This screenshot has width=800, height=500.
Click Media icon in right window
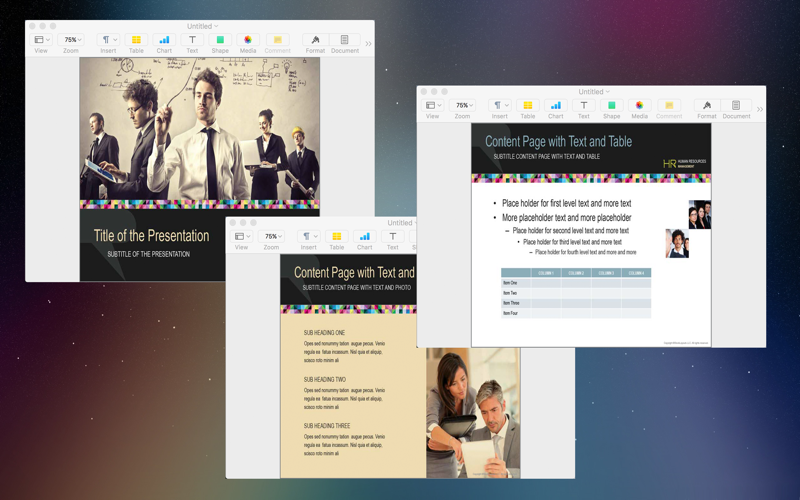(x=639, y=105)
